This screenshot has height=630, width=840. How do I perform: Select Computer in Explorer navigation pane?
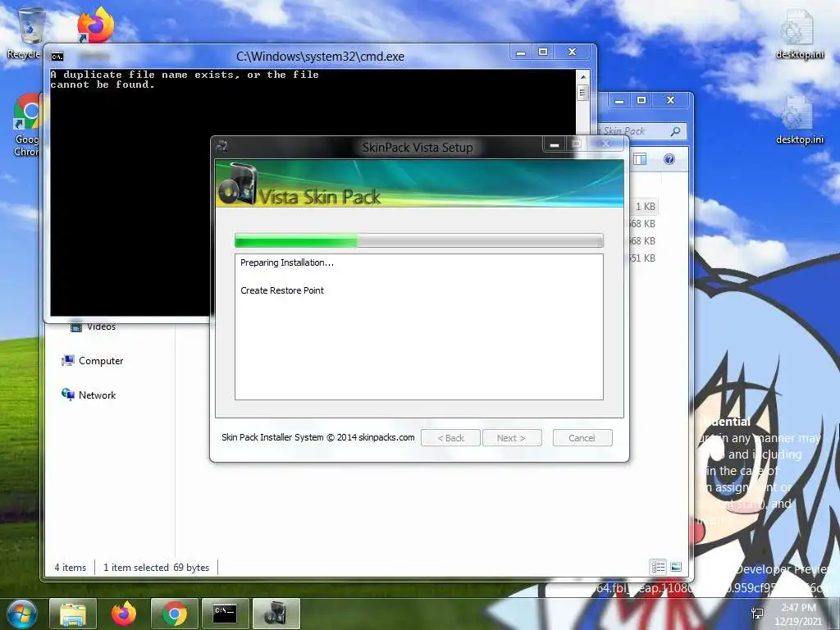tap(92, 361)
